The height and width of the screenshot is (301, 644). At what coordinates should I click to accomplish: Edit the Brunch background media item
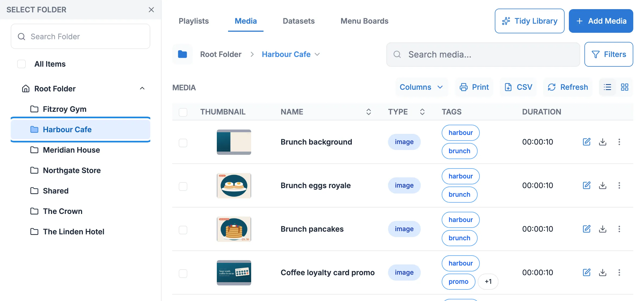tap(587, 142)
